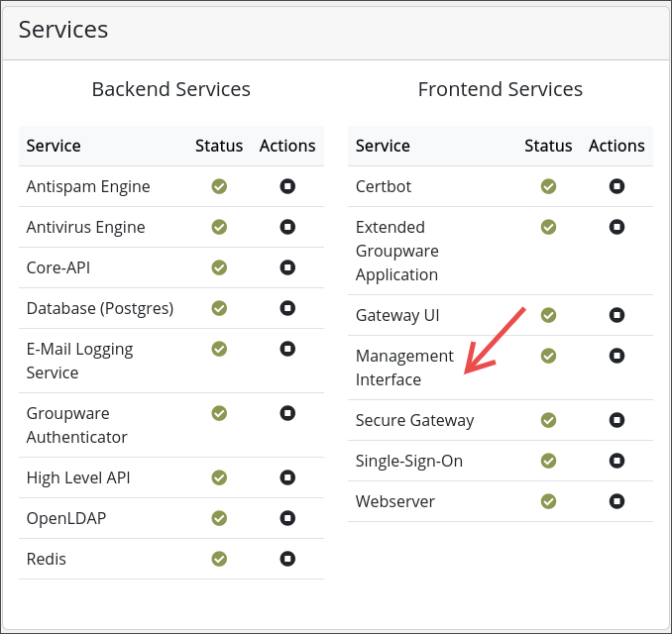Stop the Secure Gateway service
Screen dimensions: 672x634
pos(616,420)
